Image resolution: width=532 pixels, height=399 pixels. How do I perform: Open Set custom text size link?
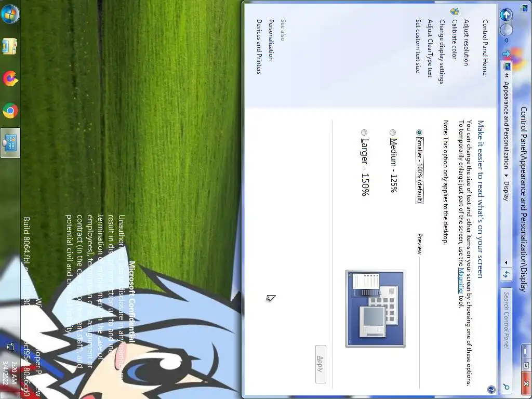418,46
